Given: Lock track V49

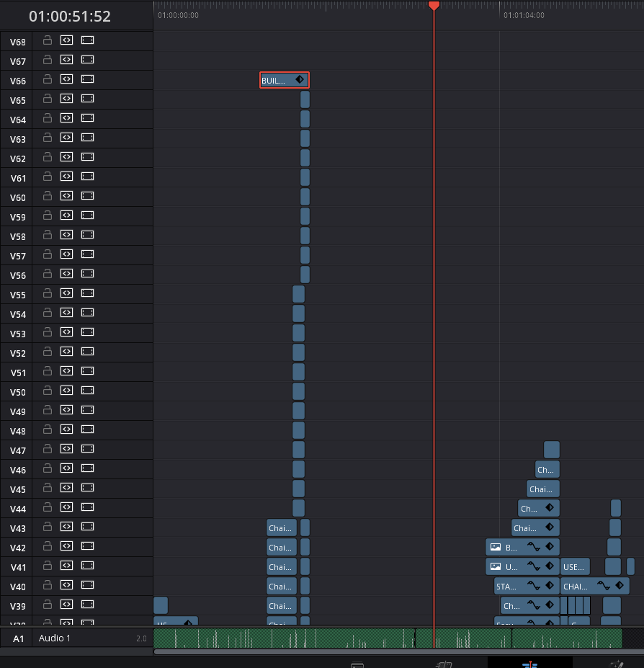Looking at the screenshot, I should coord(48,410).
